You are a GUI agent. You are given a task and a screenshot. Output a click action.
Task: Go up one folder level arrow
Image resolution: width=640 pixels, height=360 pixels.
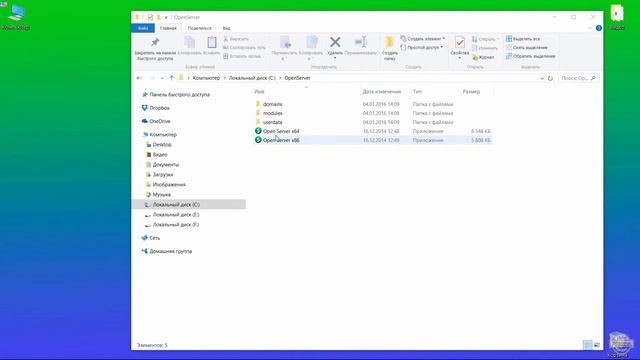coord(171,78)
